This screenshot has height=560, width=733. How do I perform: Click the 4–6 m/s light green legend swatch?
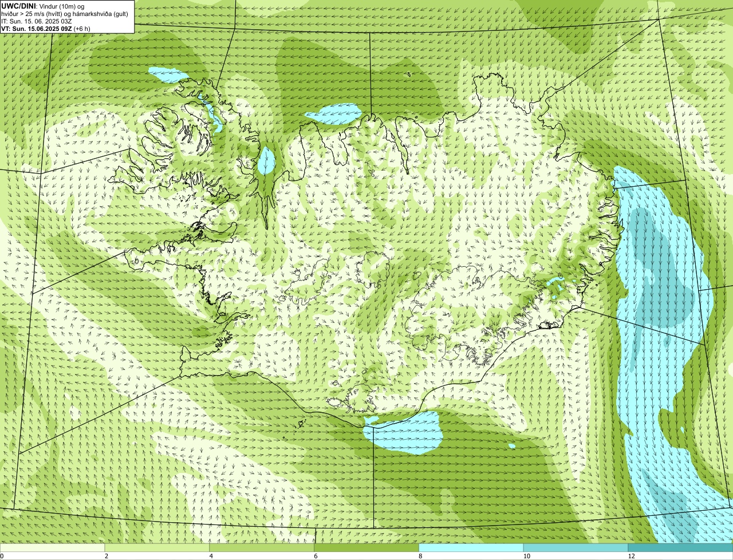[262, 547]
